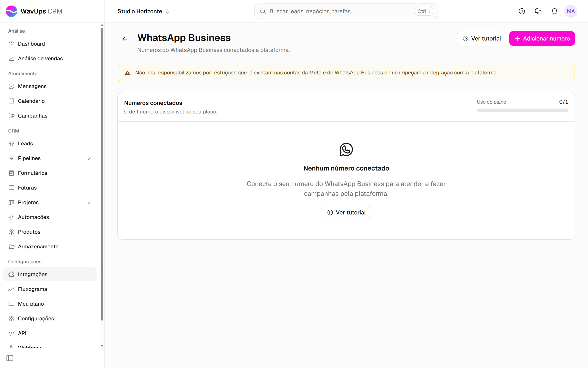Expand the Projetos submenu chevron
The width and height of the screenshot is (588, 368).
coord(89,202)
